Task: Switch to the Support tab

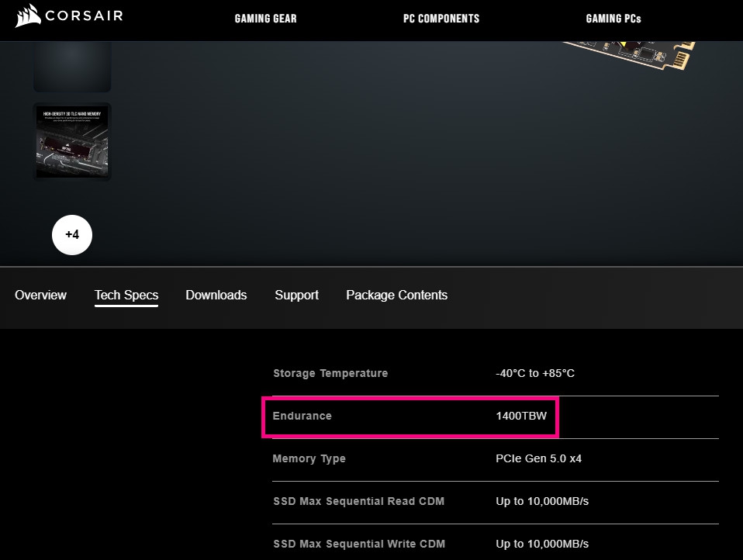Action: click(x=296, y=296)
